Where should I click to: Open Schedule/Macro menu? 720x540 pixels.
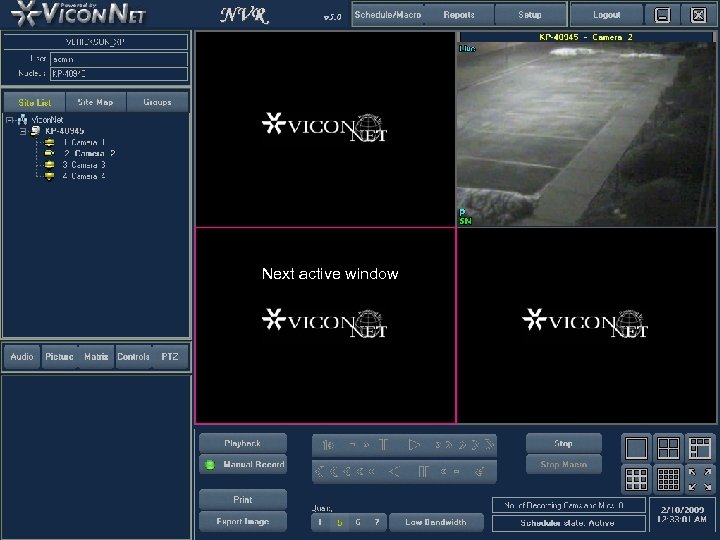coord(388,15)
